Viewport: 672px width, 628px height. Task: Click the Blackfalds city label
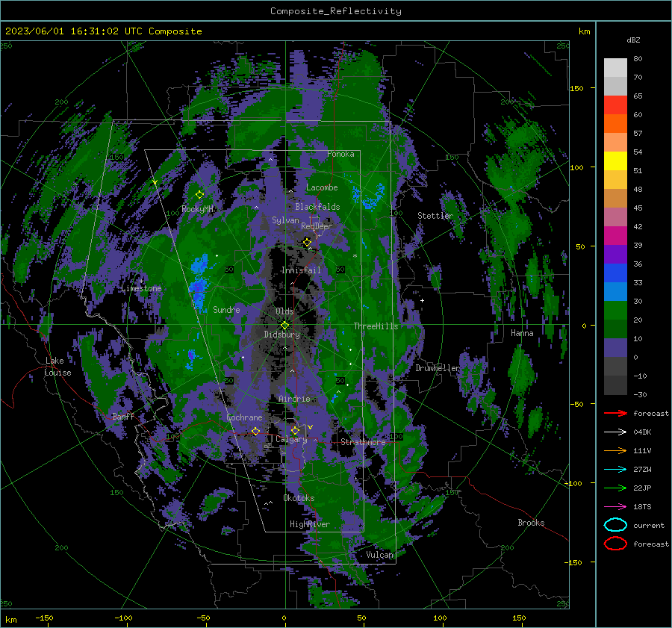click(x=317, y=207)
